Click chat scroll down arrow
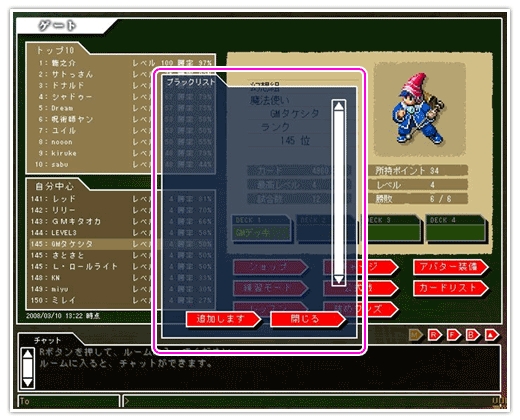Viewport: 520px width, 420px height. click(27, 382)
